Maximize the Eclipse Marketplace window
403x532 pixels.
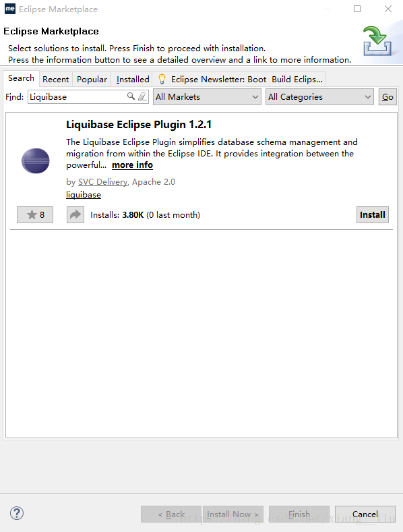coord(357,9)
